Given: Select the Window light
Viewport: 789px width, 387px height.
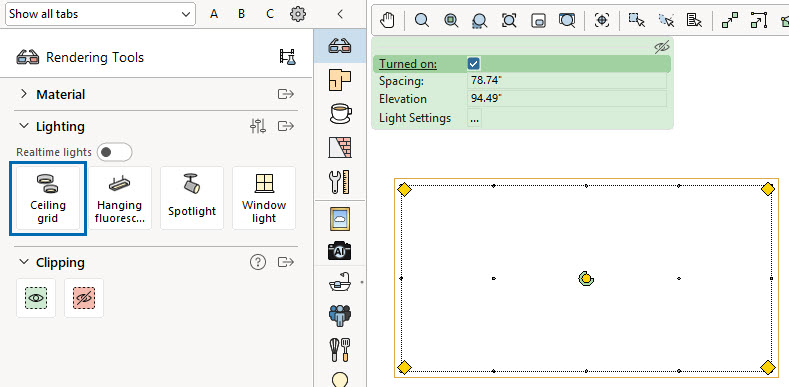Looking at the screenshot, I should (264, 198).
